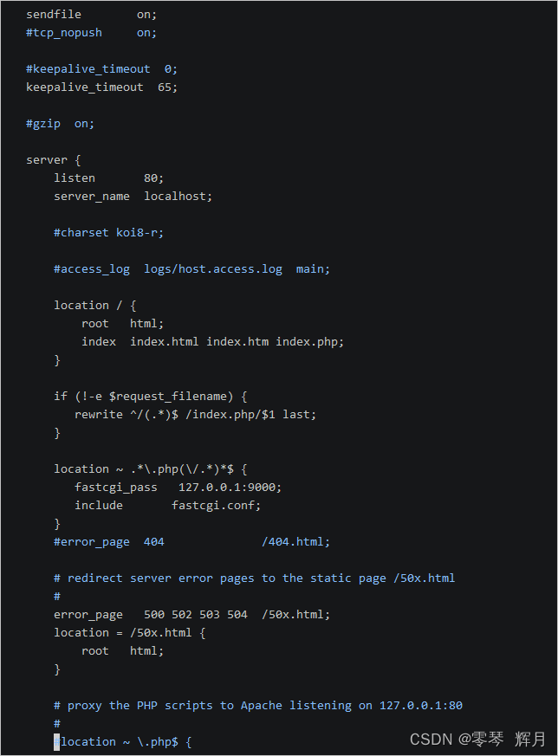Screen dimensions: 558x756
Task: Click the include fastcgi.conf line
Action: pos(167,505)
